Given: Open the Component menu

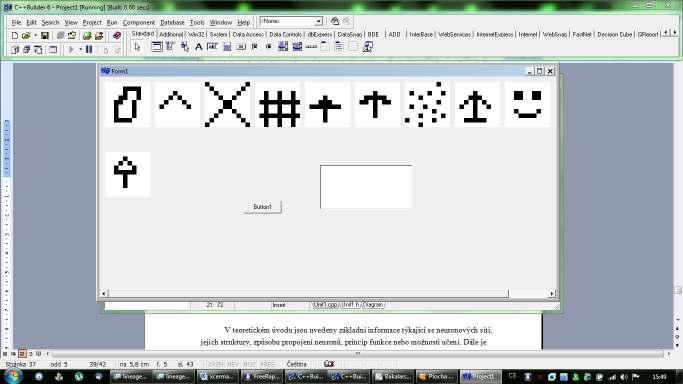Looking at the screenshot, I should coord(139,23).
